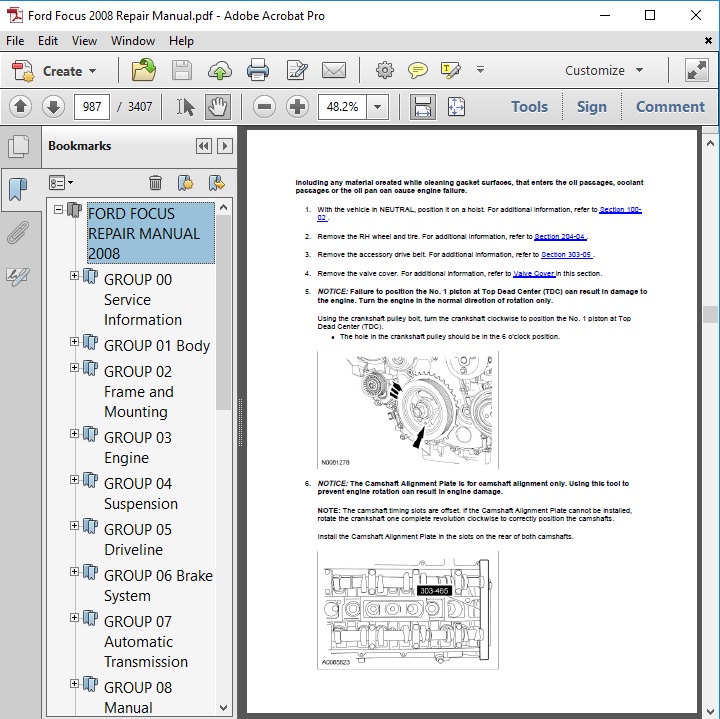This screenshot has width=720, height=719.
Task: Select GROUP 03 Engine bookmark text
Action: tap(138, 448)
